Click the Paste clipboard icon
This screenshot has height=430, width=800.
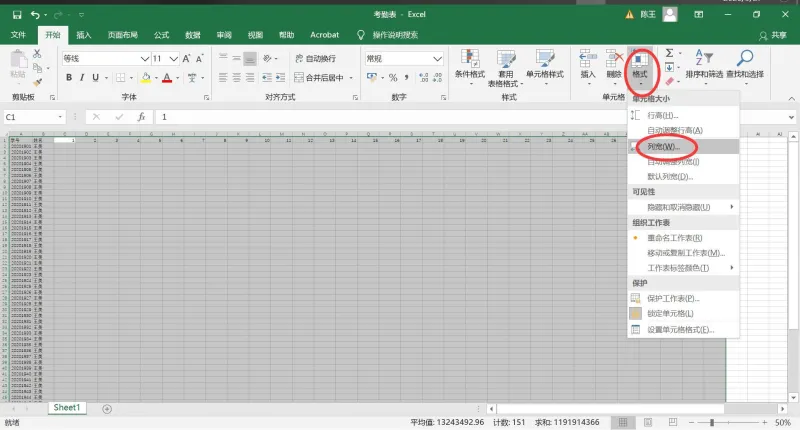[x=18, y=59]
